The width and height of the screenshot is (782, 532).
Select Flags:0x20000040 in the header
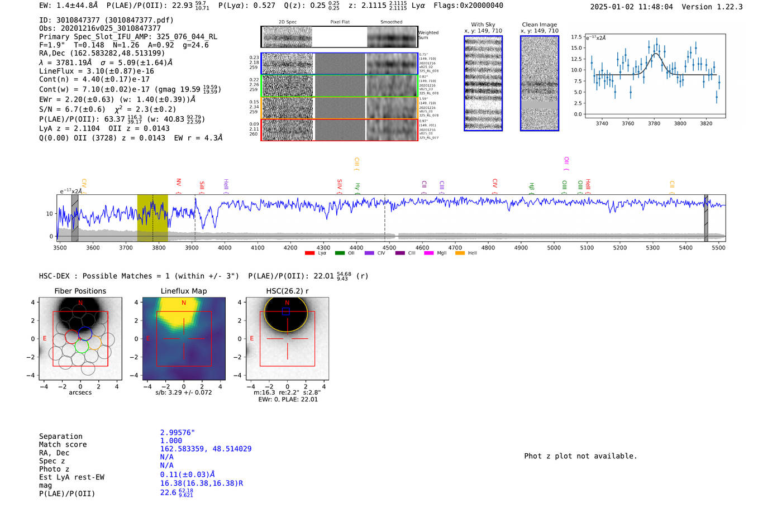point(468,6)
